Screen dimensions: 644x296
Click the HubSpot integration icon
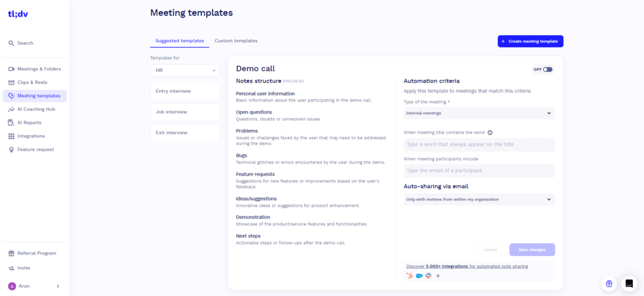point(410,276)
